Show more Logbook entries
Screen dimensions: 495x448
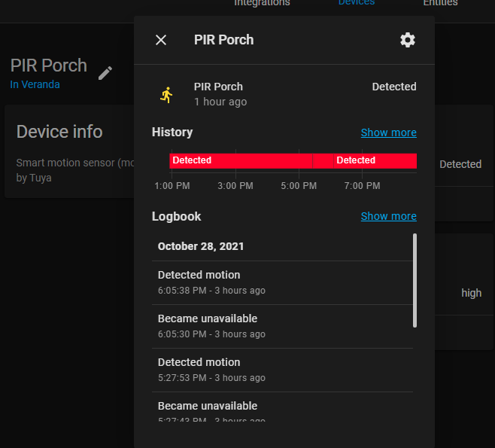click(x=389, y=216)
